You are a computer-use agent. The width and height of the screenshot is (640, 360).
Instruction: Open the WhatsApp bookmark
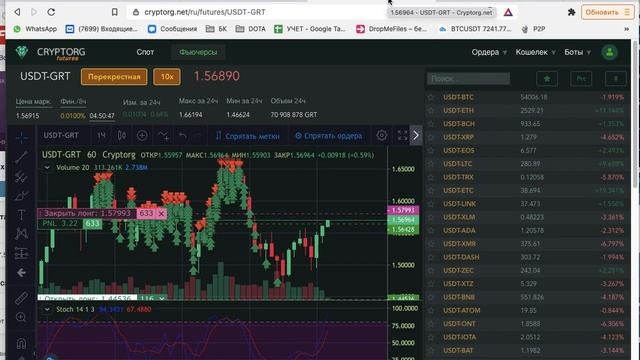[x=36, y=29]
